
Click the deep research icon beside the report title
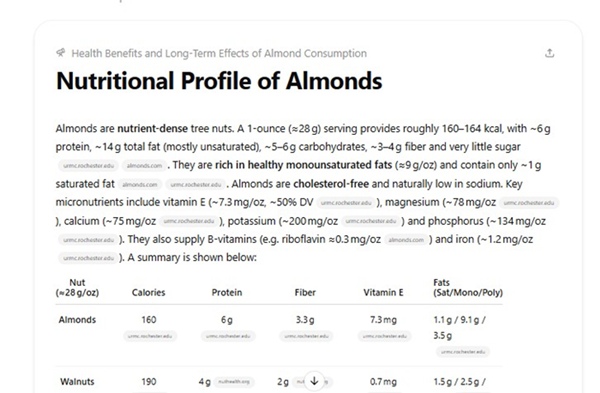(60, 53)
